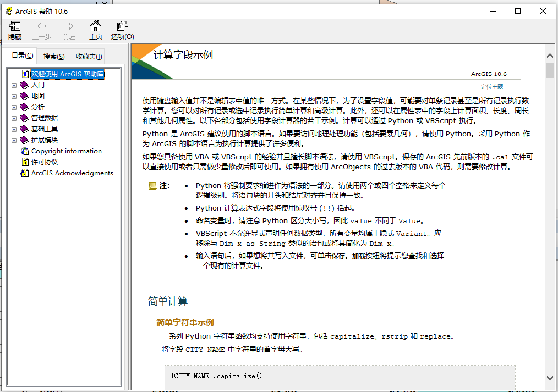
Task: Maximize the ArcGIS Help window
Action: 518,12
